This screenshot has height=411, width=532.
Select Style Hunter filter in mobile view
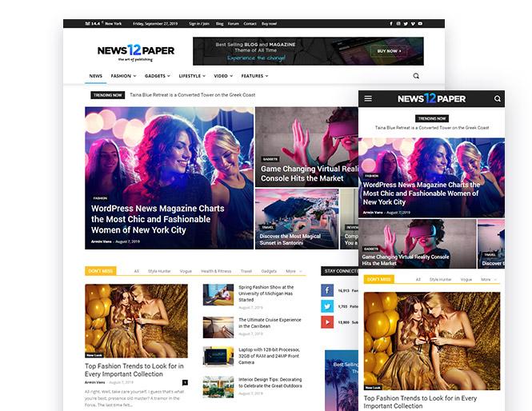[440, 279]
